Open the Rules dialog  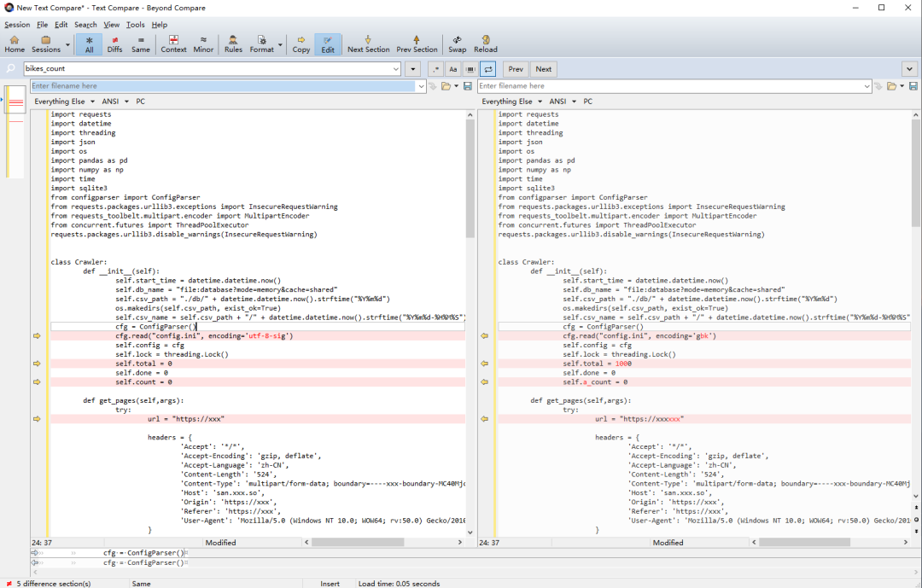[x=233, y=44]
